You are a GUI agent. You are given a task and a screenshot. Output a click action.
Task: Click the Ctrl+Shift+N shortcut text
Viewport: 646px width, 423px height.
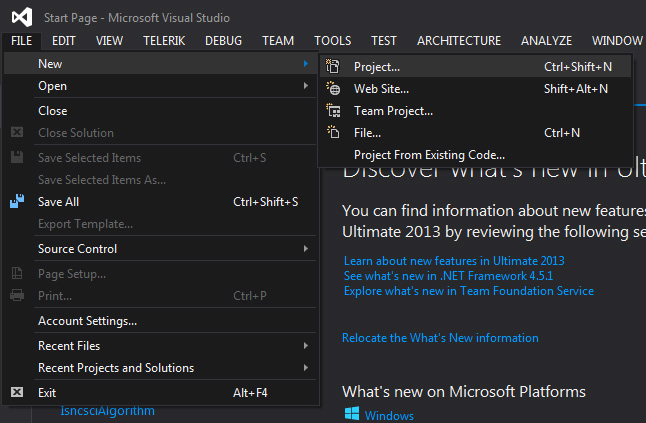pyautogui.click(x=578, y=67)
